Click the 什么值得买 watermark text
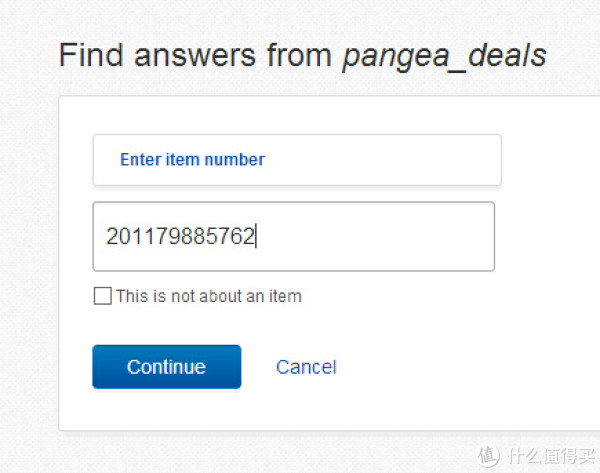Screen dimensions: 600x473 pos(551,456)
